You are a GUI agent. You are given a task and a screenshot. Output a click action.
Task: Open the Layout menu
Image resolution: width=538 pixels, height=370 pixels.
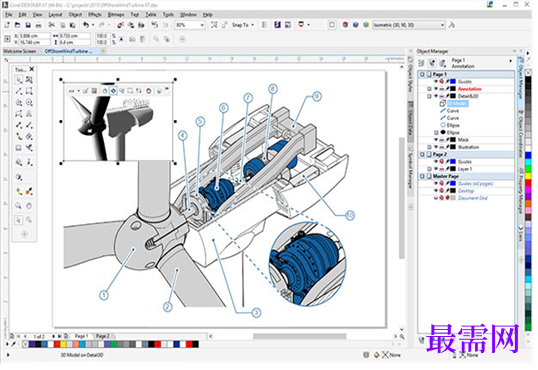[55, 14]
